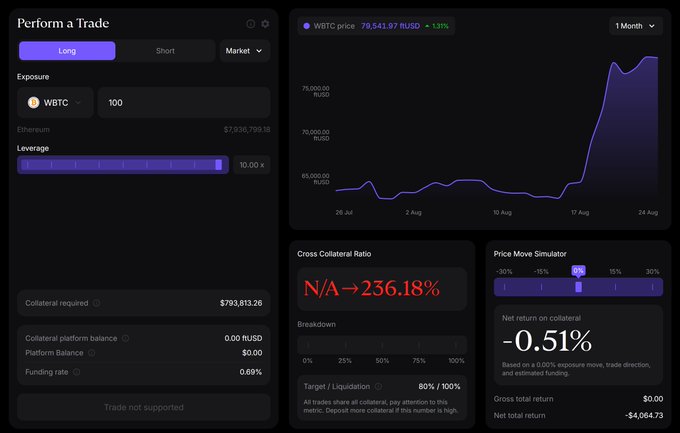Open trade settings gear icon

[x=265, y=24]
